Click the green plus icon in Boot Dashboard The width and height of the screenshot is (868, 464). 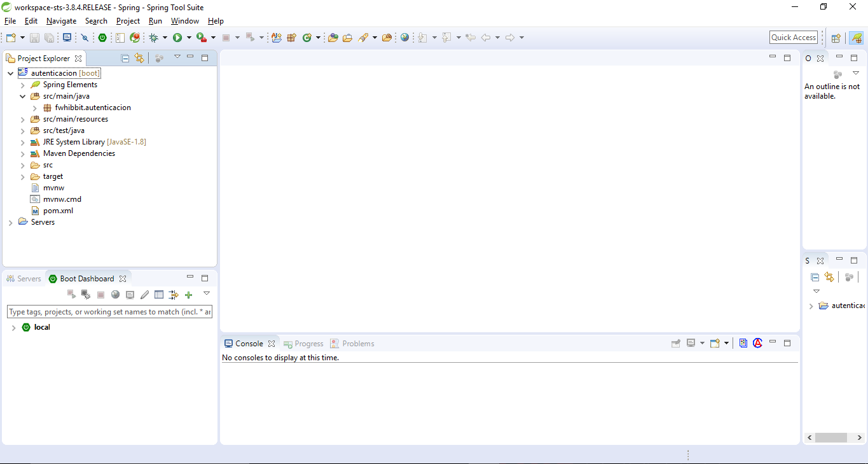[188, 295]
